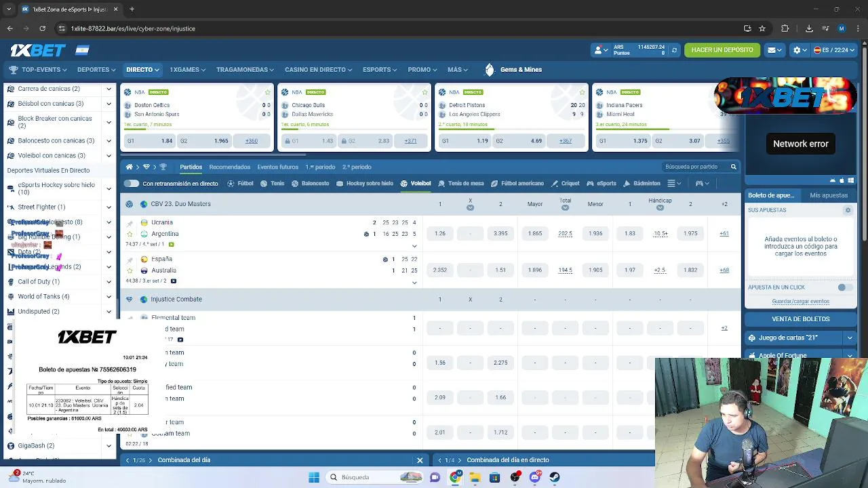Select the Fútbol americano sport filter
868x488 pixels.
[517, 184]
